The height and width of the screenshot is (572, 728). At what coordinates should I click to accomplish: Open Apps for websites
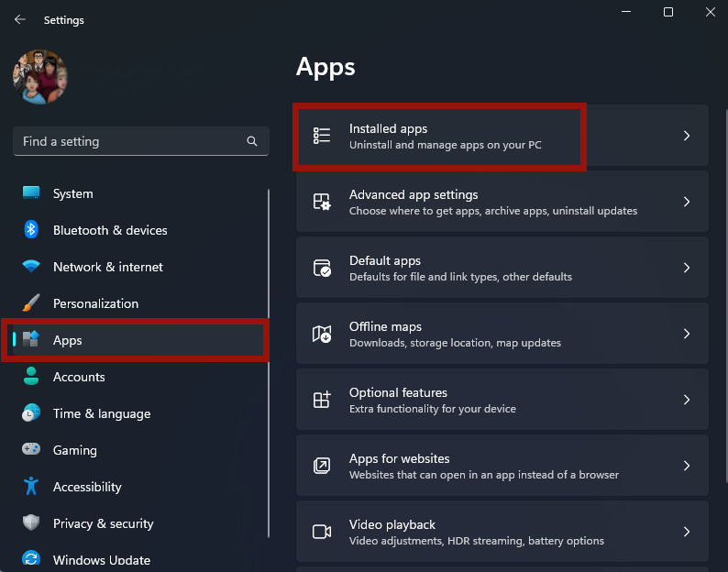click(502, 466)
